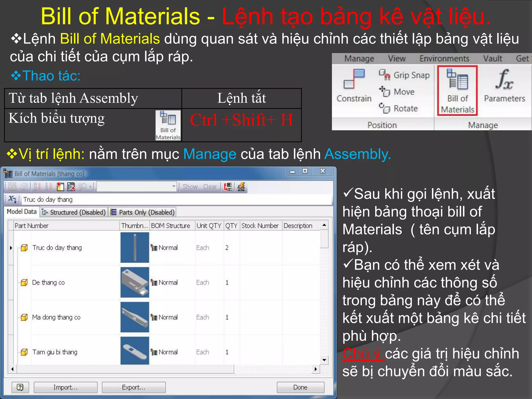Click the disabled engineer's notebook icon
This screenshot has height=399, width=532.
tap(24, 187)
